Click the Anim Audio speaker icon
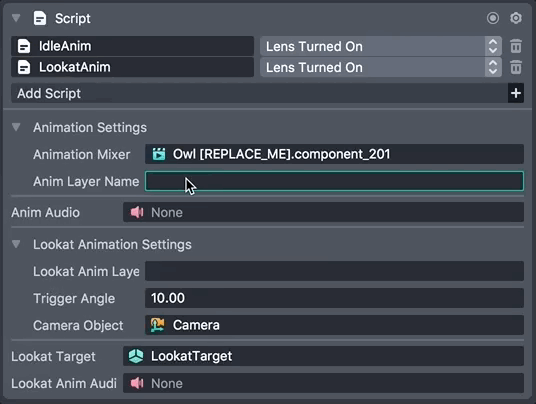 tap(137, 212)
